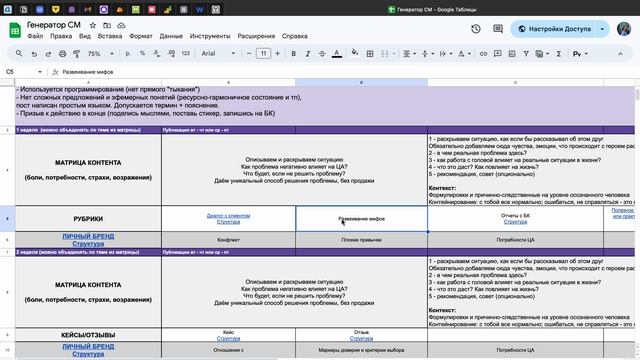Check the cloud document status icon

point(121,25)
